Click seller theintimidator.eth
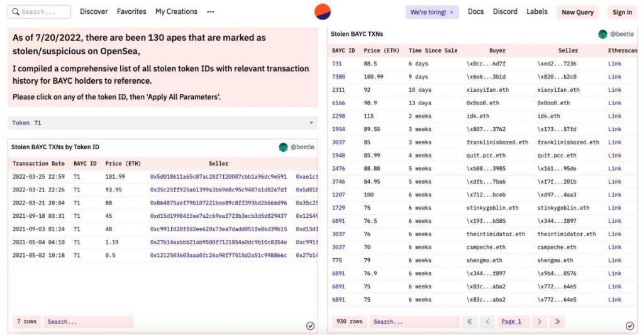This screenshot has width=644, height=335. click(x=567, y=234)
